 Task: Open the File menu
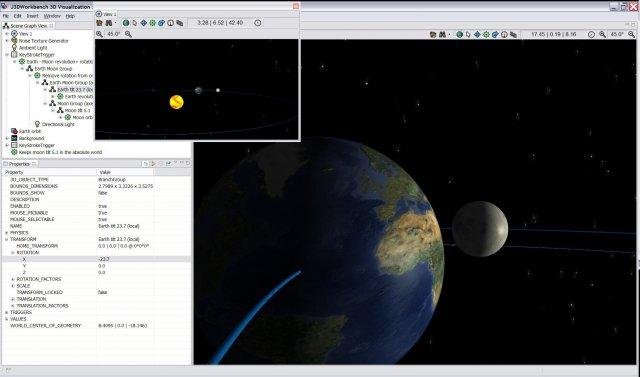(6, 16)
